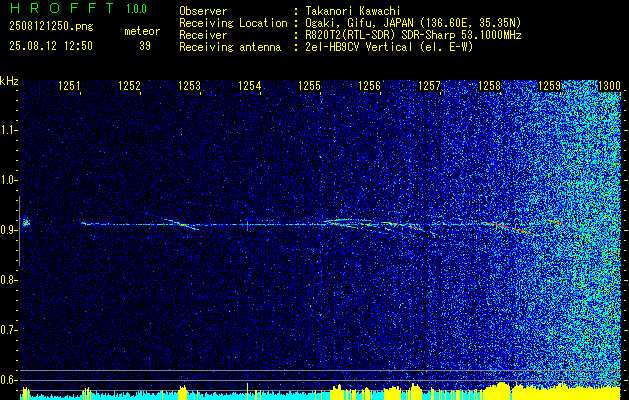Click the 0.6 kHz axis label
The image size is (629, 400).
[8, 380]
